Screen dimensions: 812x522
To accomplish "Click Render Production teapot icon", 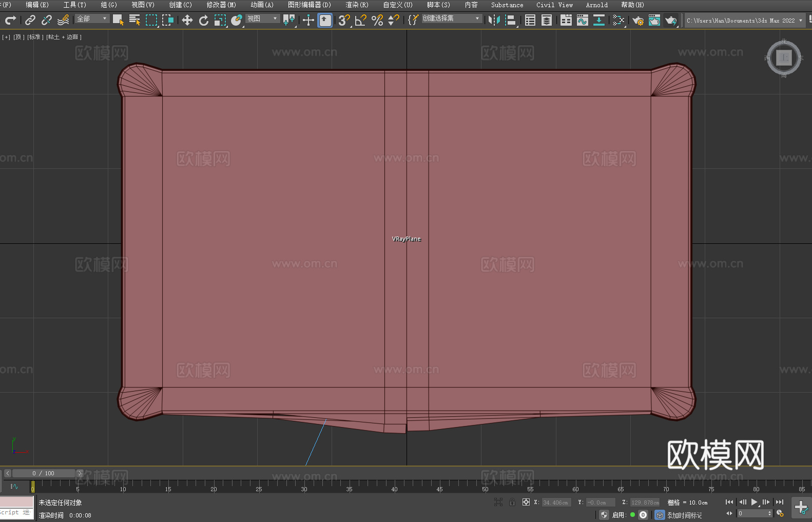I will (x=671, y=20).
